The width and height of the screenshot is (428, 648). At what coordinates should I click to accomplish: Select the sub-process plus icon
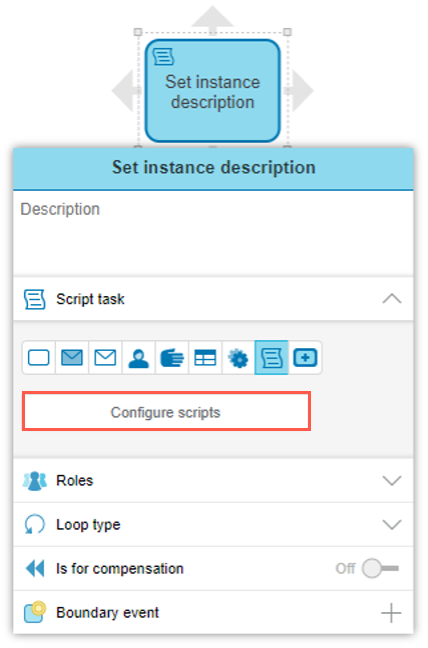click(305, 358)
